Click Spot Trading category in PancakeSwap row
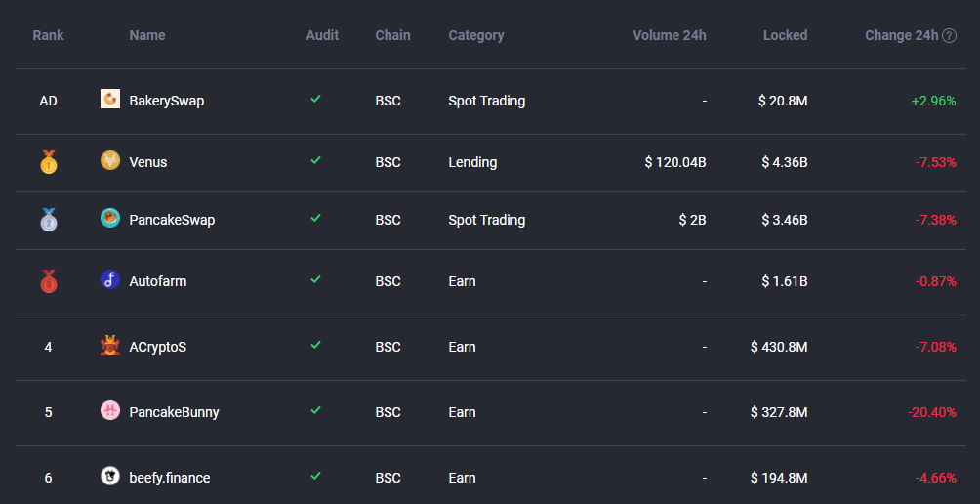Image resolution: width=980 pixels, height=504 pixels. pos(487,220)
